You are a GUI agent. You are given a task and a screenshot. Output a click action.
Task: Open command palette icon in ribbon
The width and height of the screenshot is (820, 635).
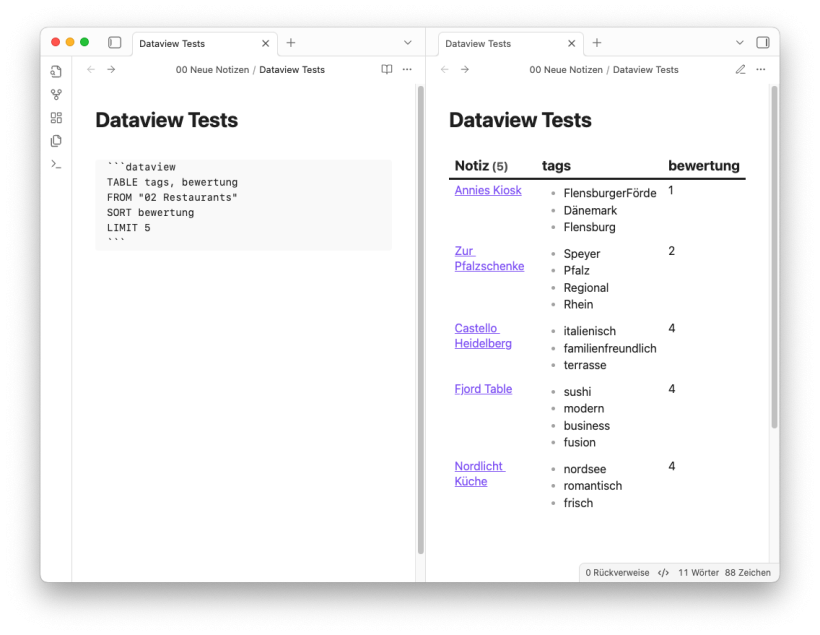[x=56, y=164]
